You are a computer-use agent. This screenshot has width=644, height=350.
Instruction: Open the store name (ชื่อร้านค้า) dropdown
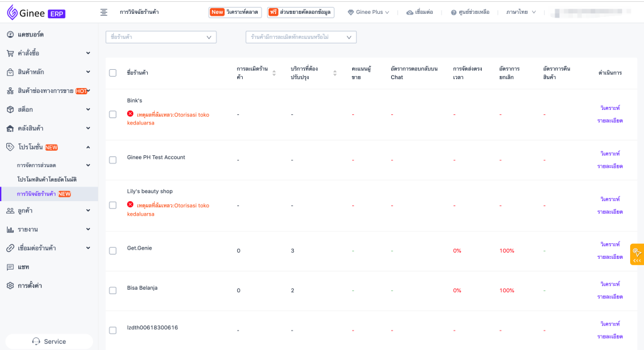pyautogui.click(x=161, y=37)
